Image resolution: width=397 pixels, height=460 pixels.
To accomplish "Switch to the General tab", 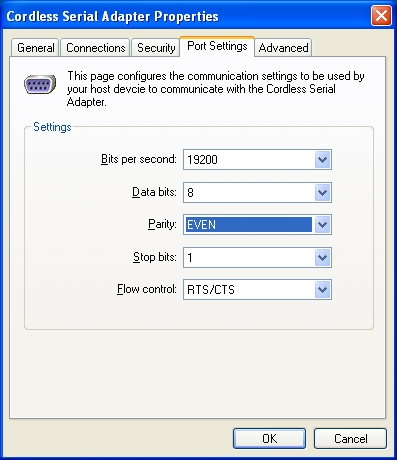I will coord(35,48).
